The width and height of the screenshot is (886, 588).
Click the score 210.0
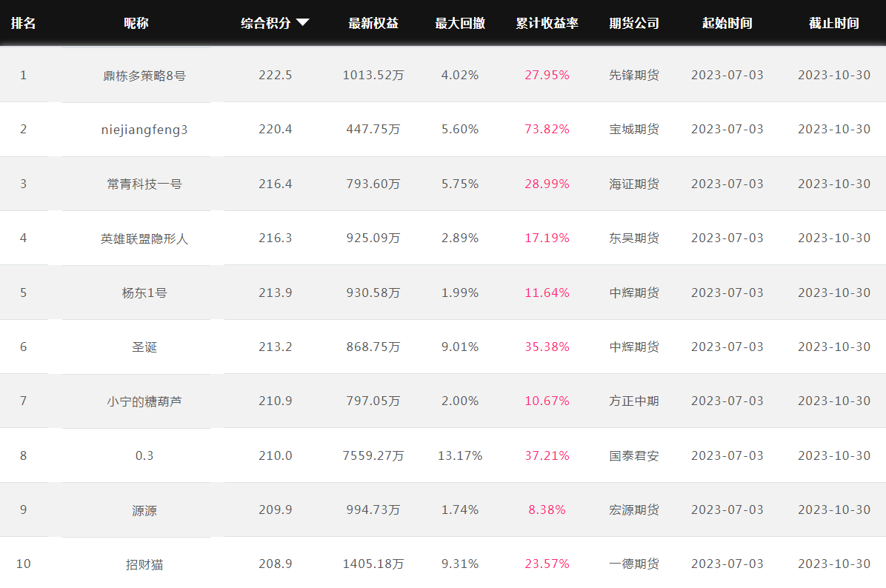[275, 456]
